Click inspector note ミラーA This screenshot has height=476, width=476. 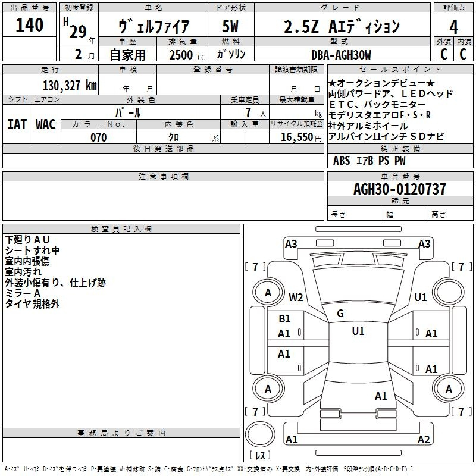click(23, 293)
